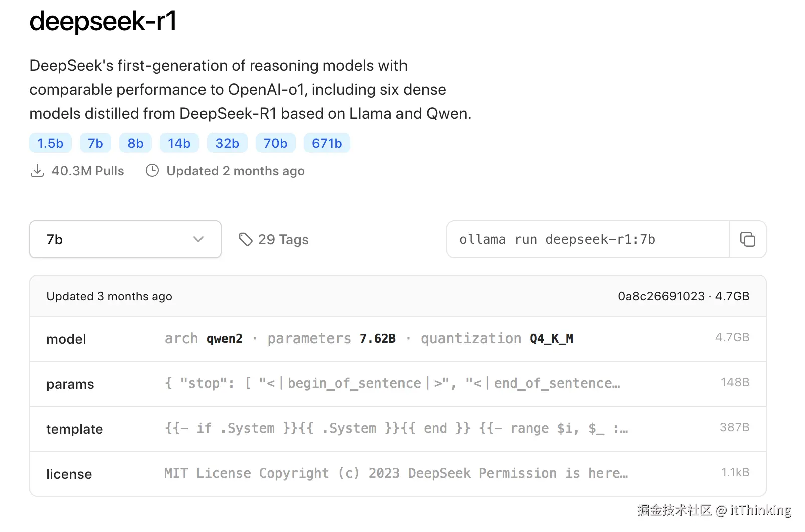Click the dropdown chevron arrow
The height and width of the screenshot is (532, 805).
198,239
